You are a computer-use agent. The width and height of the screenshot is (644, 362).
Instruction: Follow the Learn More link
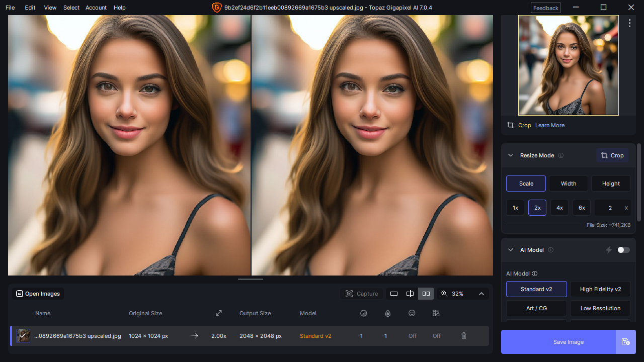pyautogui.click(x=550, y=125)
